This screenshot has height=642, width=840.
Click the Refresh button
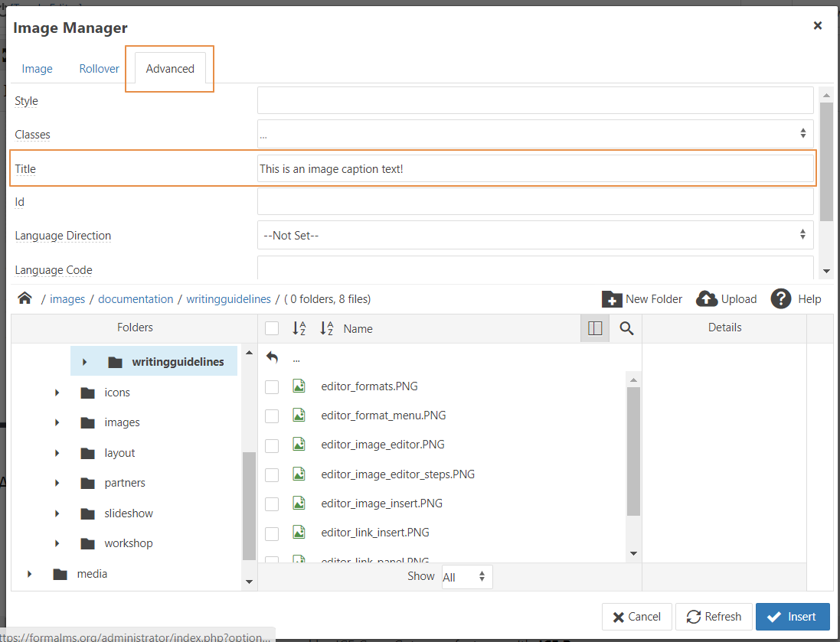click(714, 617)
